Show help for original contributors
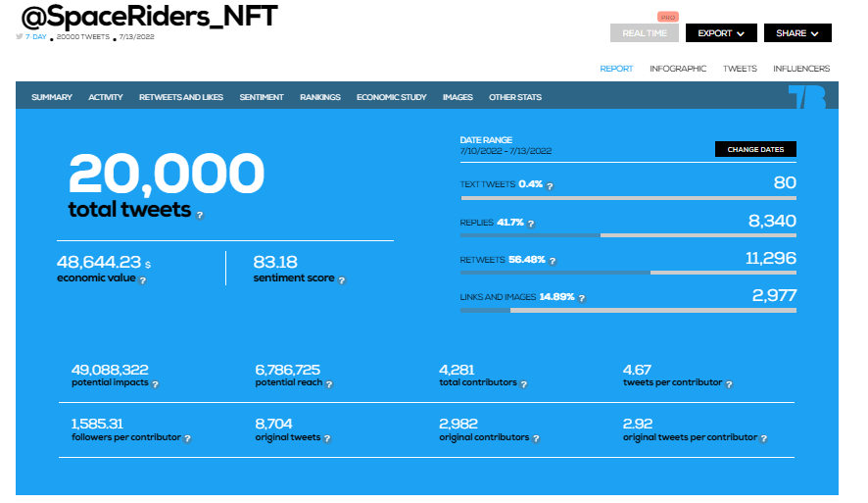Viewport: 868px width, 503px height. tap(536, 438)
